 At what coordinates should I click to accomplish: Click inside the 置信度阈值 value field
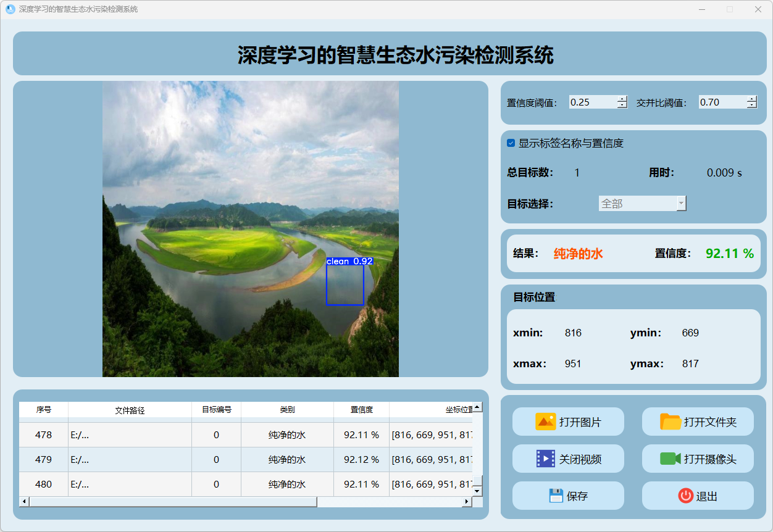pos(591,102)
